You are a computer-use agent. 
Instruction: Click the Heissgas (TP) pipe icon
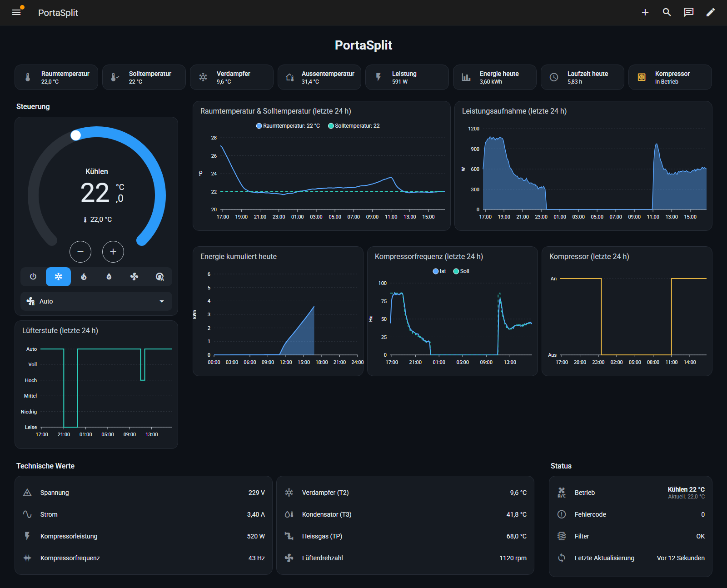point(289,536)
